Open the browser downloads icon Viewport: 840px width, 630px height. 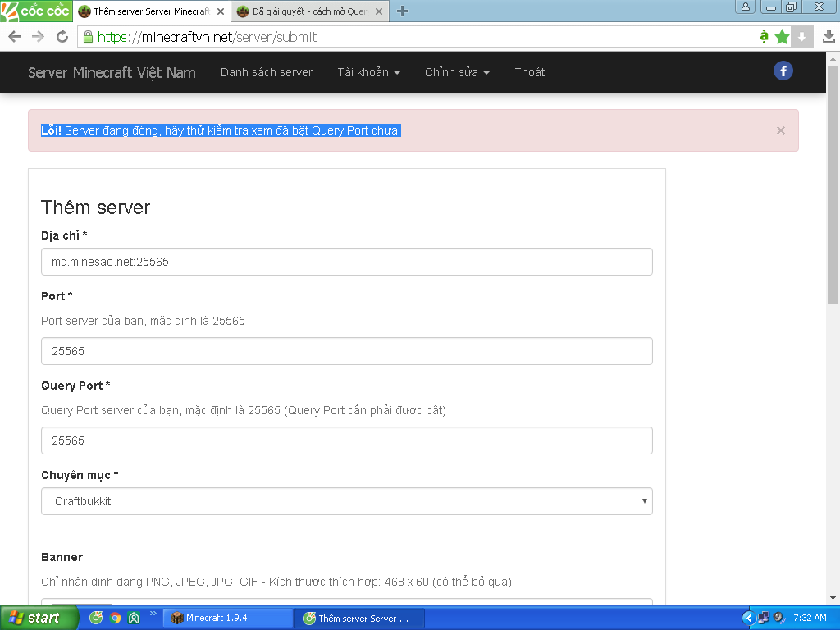tap(829, 36)
